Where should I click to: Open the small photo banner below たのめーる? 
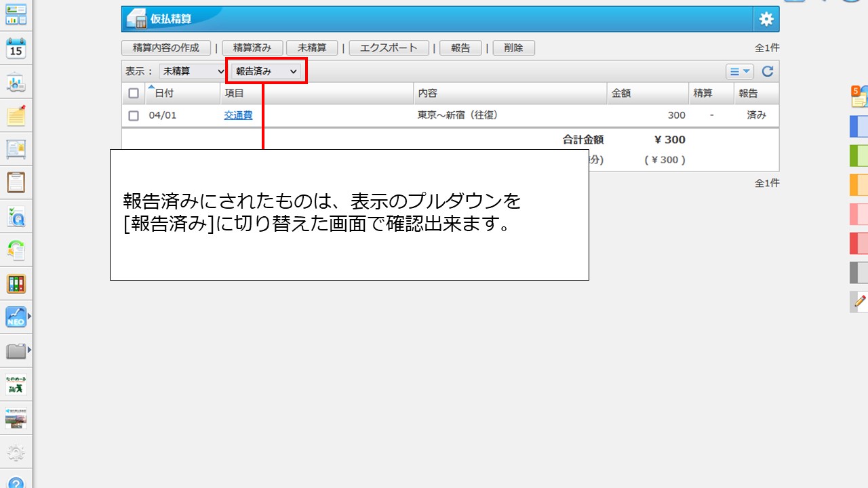coord(16,418)
